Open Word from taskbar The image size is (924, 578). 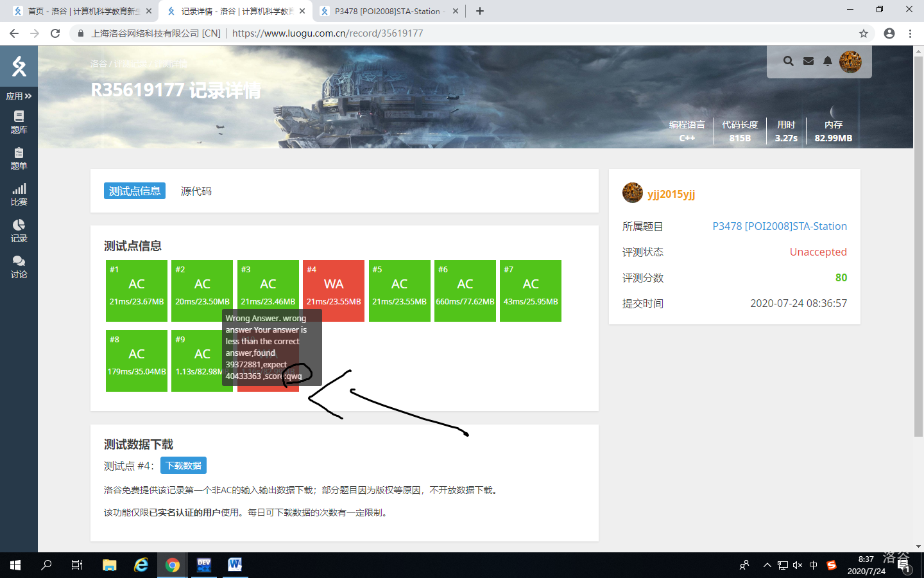coord(235,565)
